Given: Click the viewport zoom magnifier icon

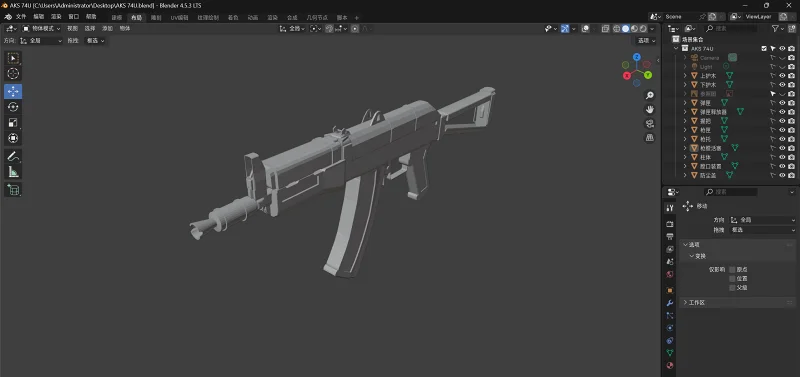Looking at the screenshot, I should (649, 95).
